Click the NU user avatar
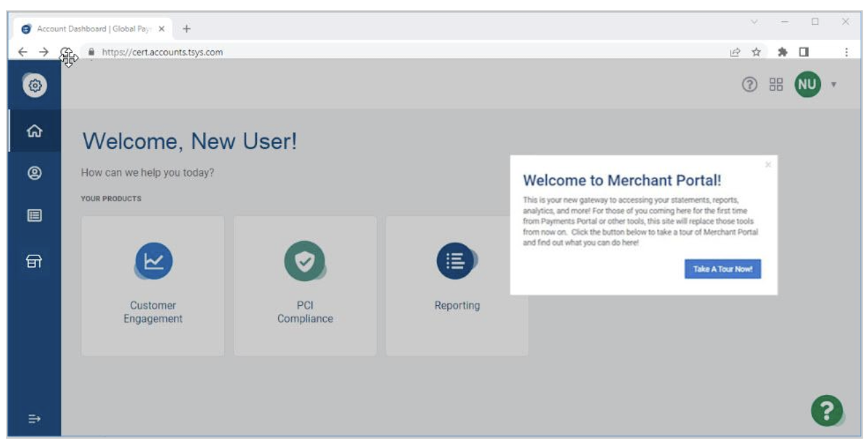Screen dimensions: 868x446 (807, 85)
